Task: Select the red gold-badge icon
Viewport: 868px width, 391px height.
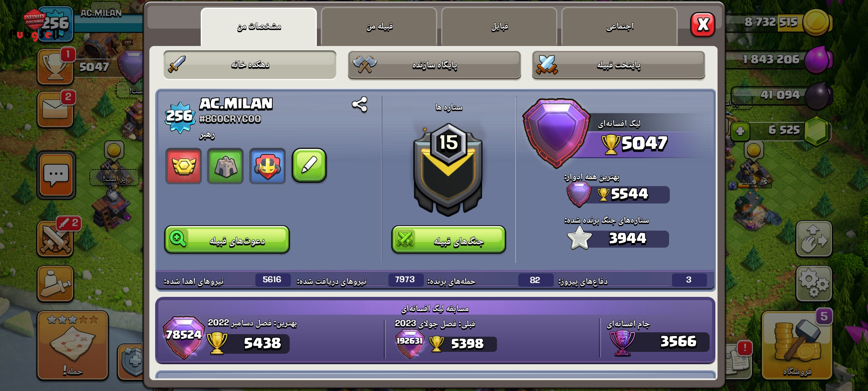Action: [184, 166]
